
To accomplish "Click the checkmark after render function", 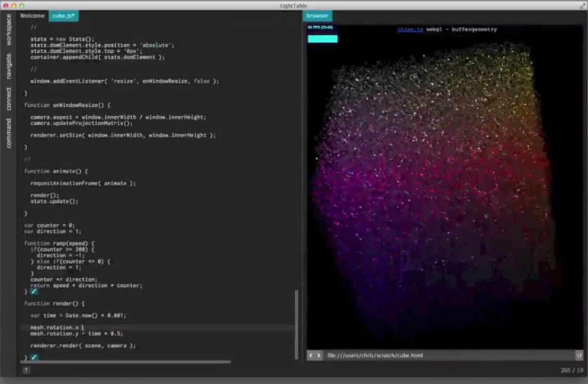I will [x=34, y=357].
